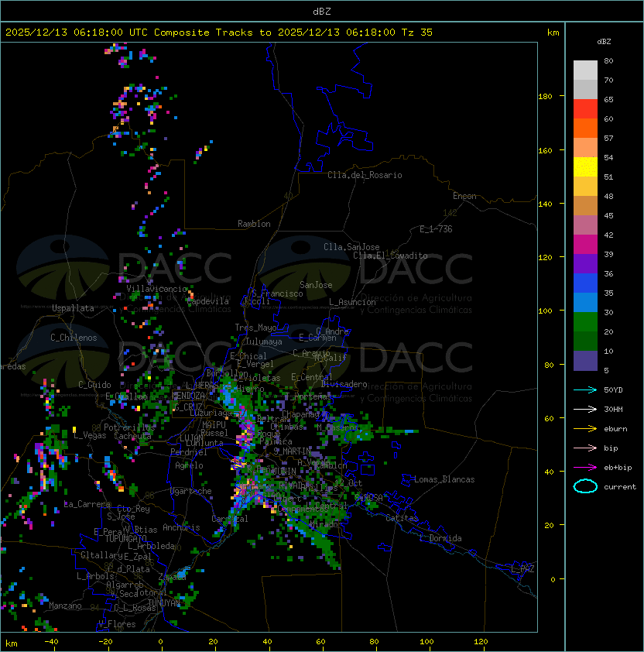Image resolution: width=644 pixels, height=652 pixels.
Task: Click the 'Lomas_Blancas' map label
Action: 444,479
